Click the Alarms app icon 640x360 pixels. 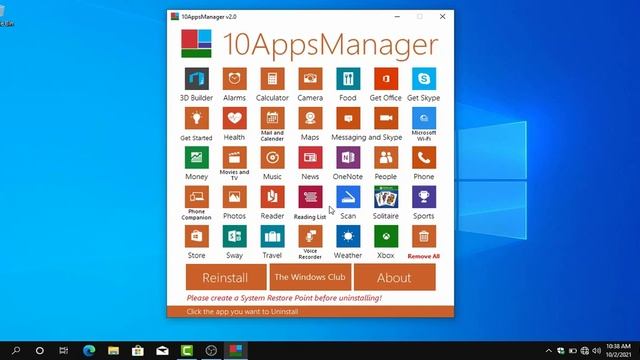[x=234, y=79]
